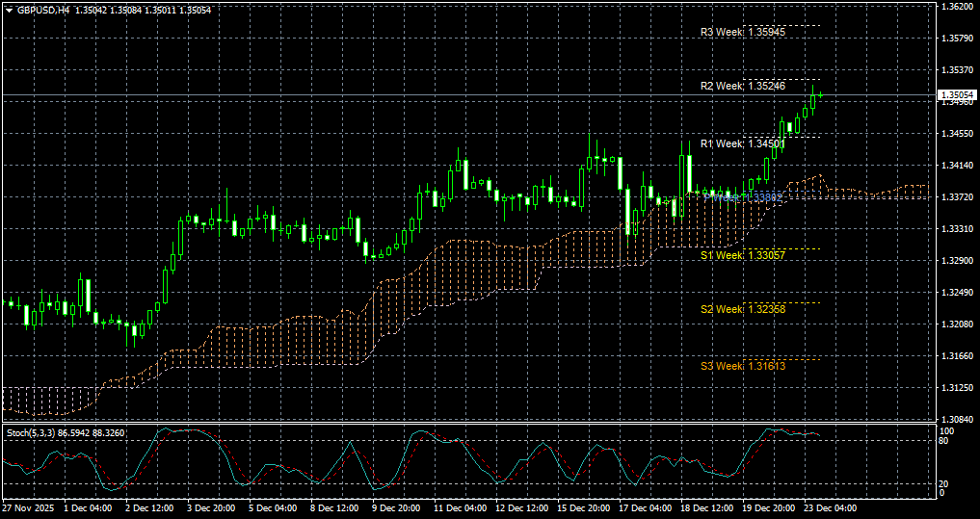Click the 1.36200 price axis label
The width and height of the screenshot is (980, 519).
click(x=956, y=6)
